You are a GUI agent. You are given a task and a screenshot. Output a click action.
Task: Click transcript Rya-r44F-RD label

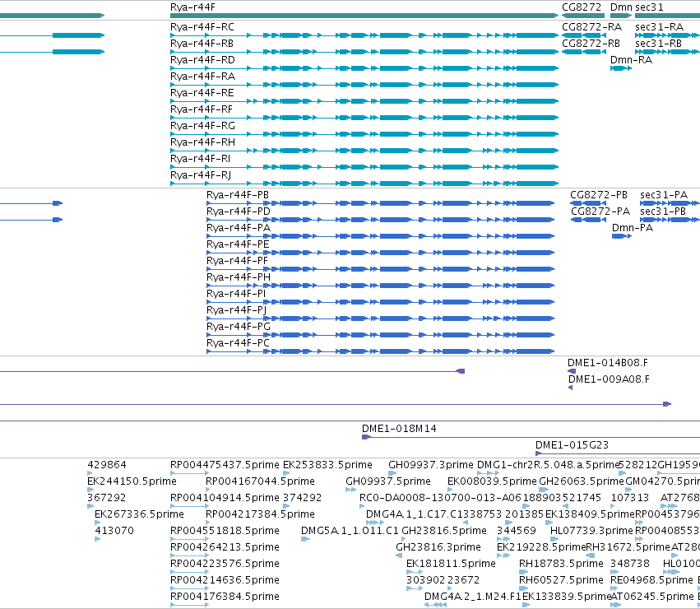coord(202,60)
